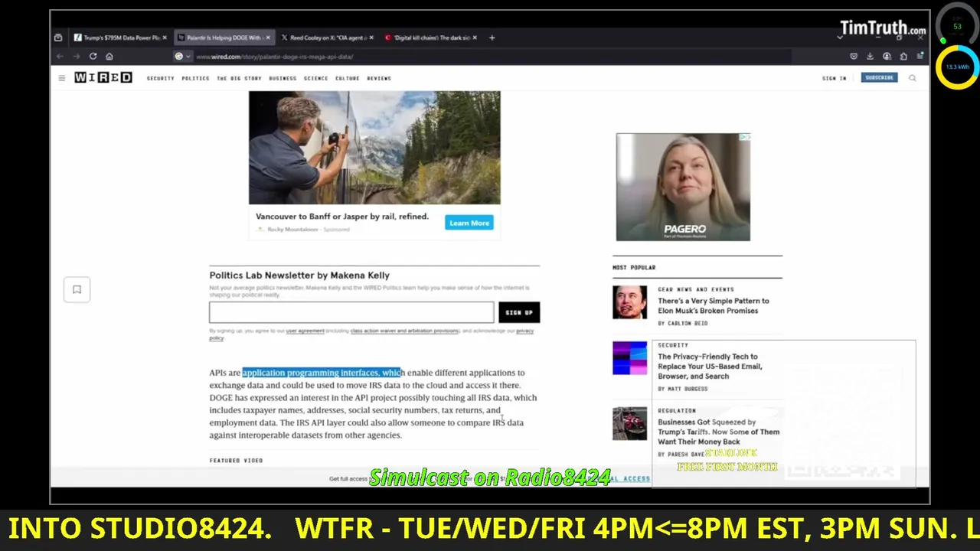Screen dimensions: 980x551
Task: Click author name Carlton Reid
Action: [x=688, y=323]
